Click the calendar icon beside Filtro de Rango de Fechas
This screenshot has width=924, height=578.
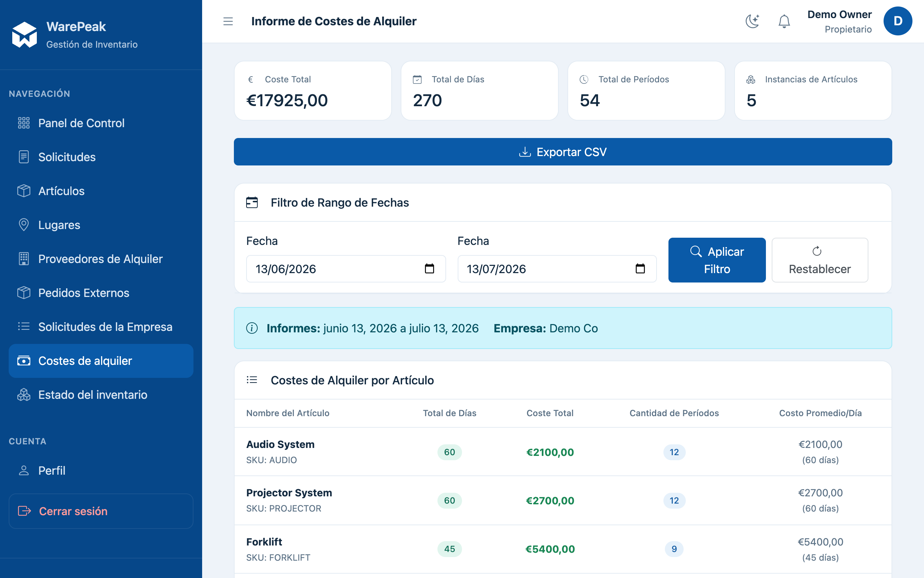tap(252, 203)
